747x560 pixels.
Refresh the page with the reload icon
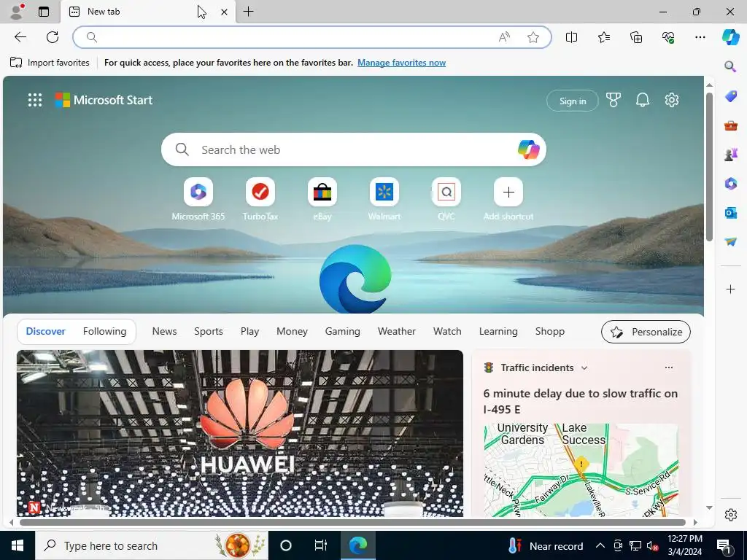53,37
